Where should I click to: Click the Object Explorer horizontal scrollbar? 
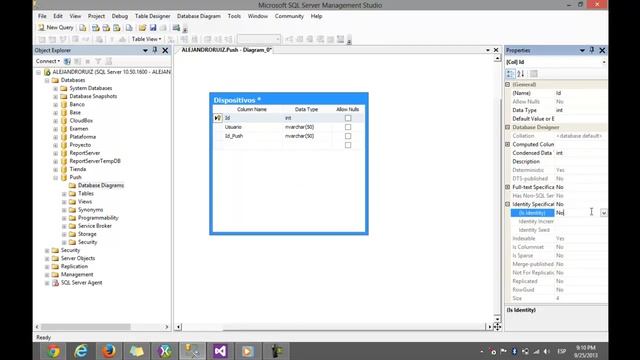(102, 327)
